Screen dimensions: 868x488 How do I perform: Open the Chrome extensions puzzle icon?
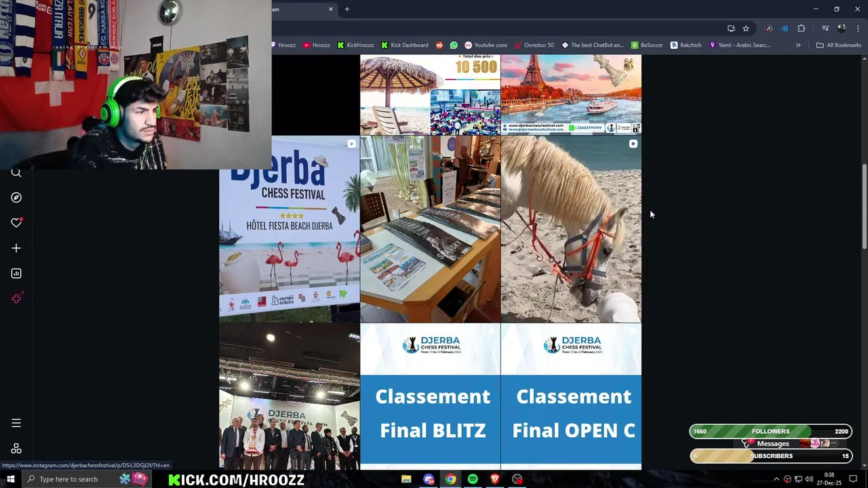[x=802, y=28]
